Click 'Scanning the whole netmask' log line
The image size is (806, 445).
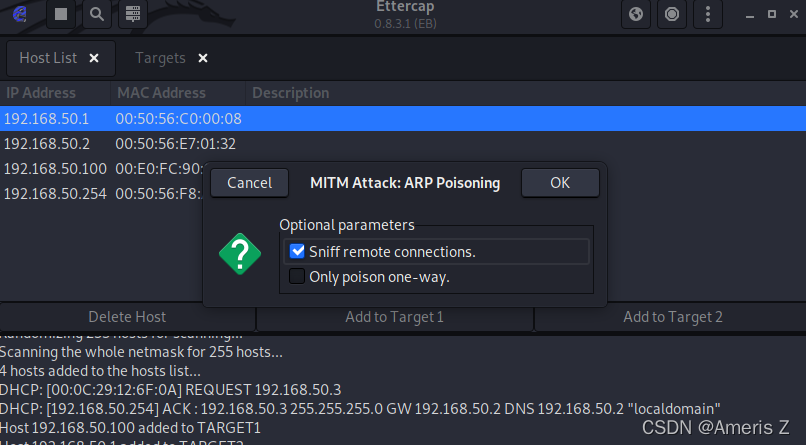tap(141, 352)
